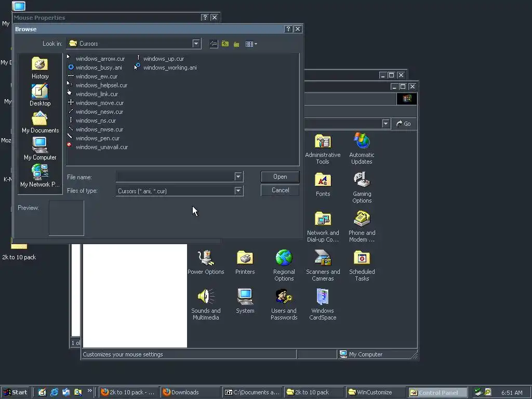Jump to Desktop in the places bar
Viewport: 532px width, 399px height.
click(40, 96)
